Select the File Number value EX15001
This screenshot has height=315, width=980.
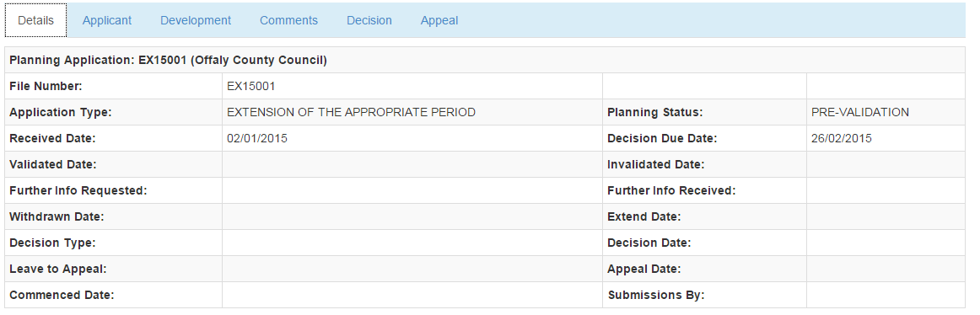(250, 86)
